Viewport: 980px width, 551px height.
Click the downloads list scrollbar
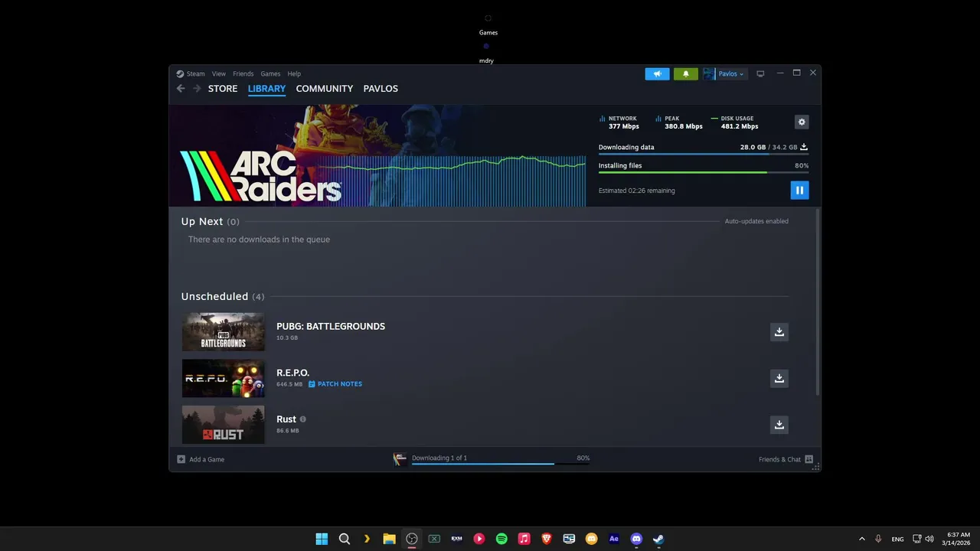coord(818,302)
